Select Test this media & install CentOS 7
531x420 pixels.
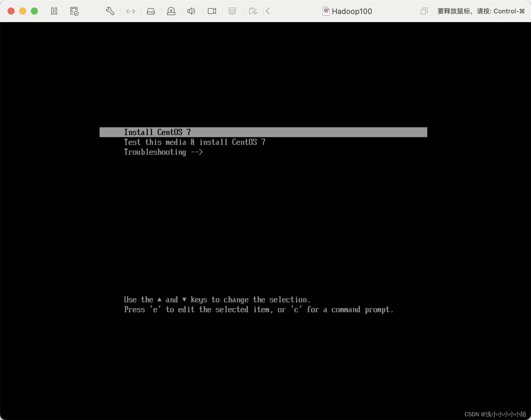194,142
